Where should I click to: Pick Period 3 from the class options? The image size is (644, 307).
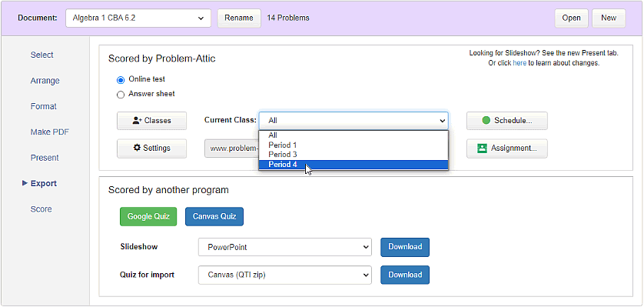pos(354,155)
